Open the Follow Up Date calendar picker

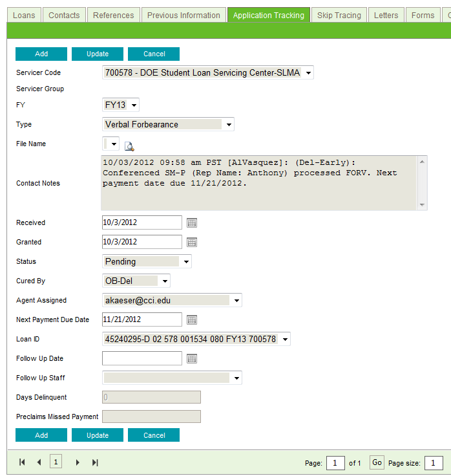(191, 358)
